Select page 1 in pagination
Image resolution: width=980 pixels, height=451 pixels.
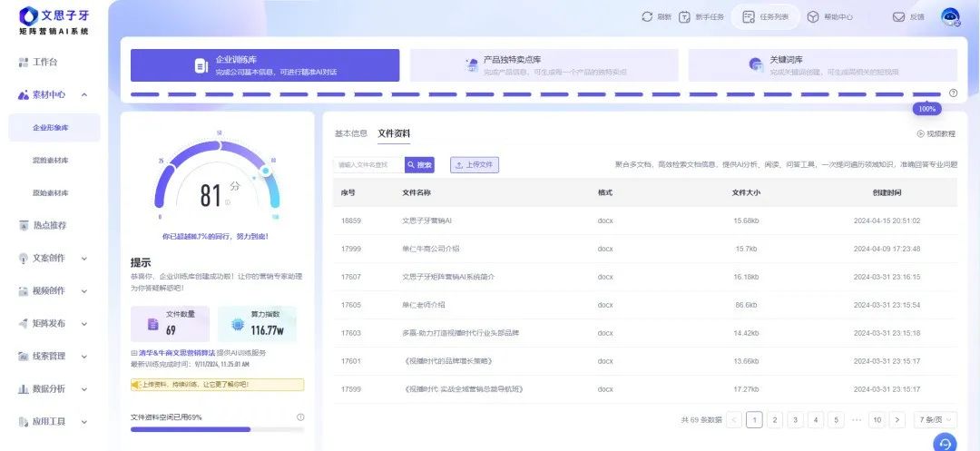tap(754, 420)
